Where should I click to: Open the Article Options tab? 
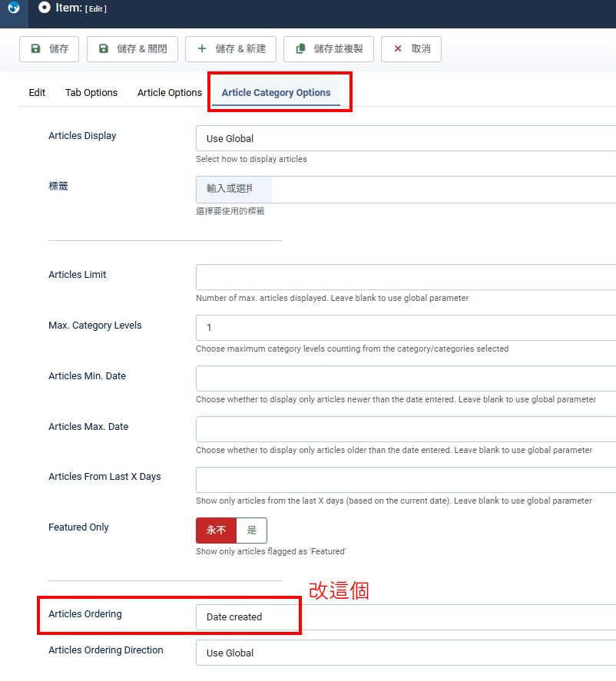[x=170, y=93]
